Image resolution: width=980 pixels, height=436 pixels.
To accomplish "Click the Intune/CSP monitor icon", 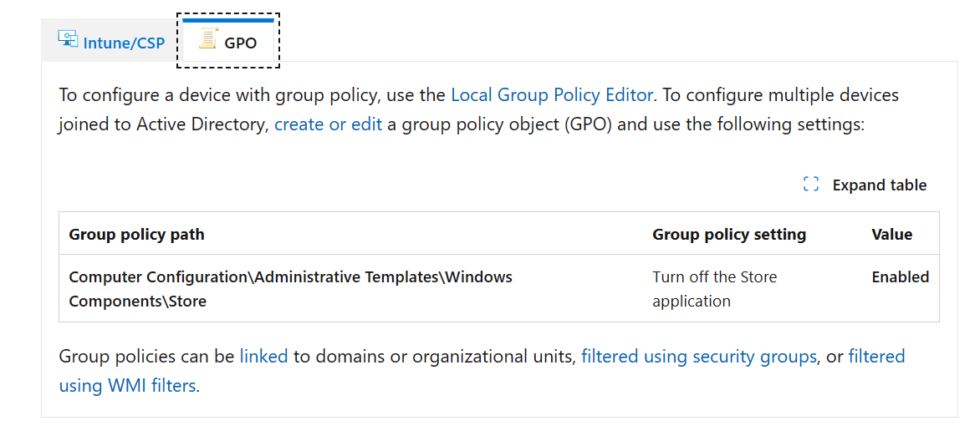I will [68, 39].
